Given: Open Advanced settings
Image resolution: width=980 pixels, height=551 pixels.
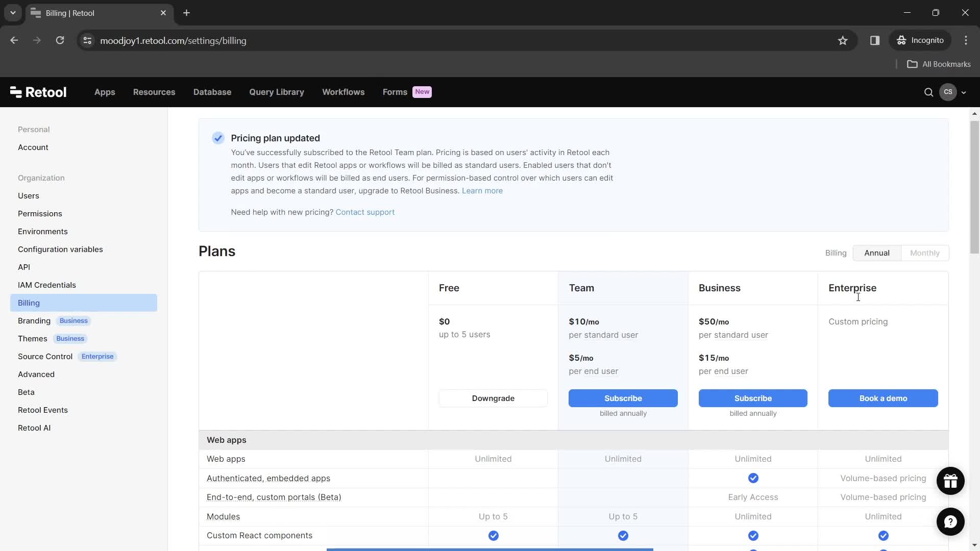Looking at the screenshot, I should [36, 374].
